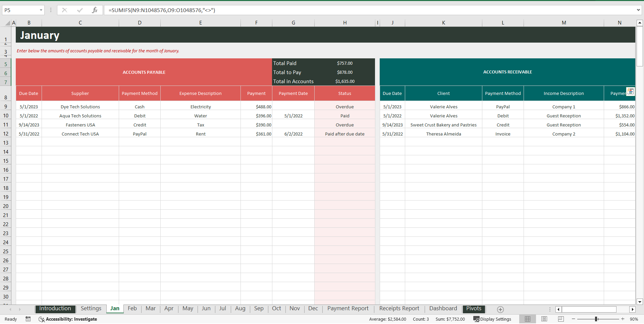Click zoom out minus icon
The width and height of the screenshot is (644, 324).
coord(574,319)
